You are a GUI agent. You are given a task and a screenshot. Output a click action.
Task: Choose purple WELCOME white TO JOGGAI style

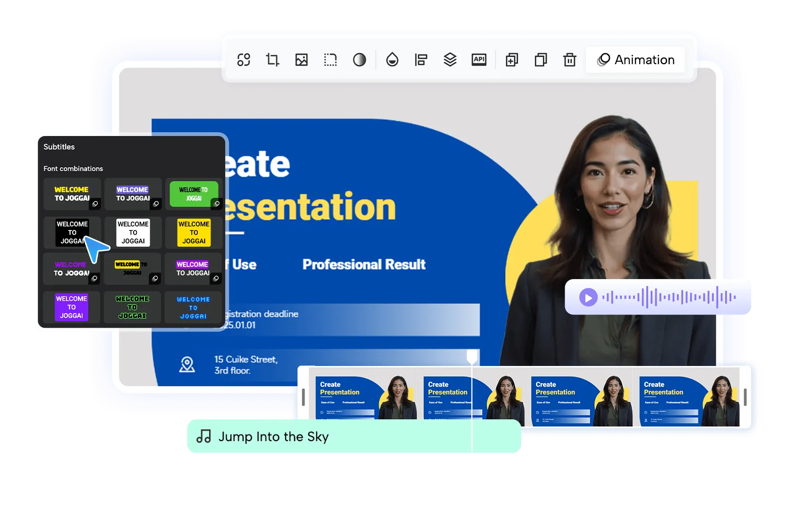tap(72, 269)
